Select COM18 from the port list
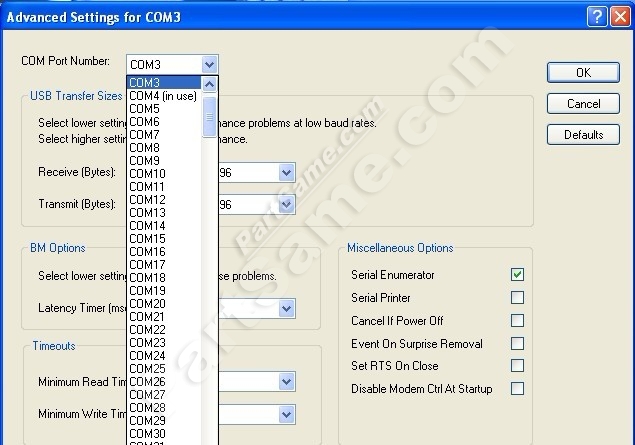Viewport: 635px width, 445px height. (x=164, y=277)
